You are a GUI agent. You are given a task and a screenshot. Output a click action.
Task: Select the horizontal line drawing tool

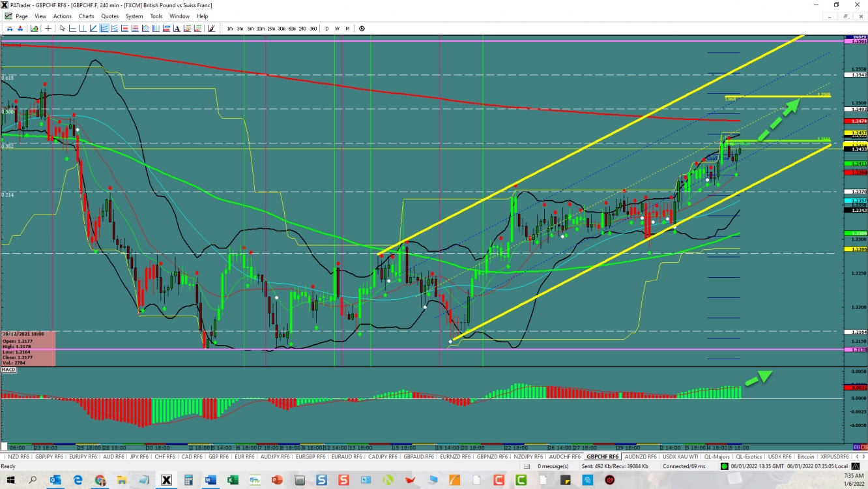click(73, 29)
